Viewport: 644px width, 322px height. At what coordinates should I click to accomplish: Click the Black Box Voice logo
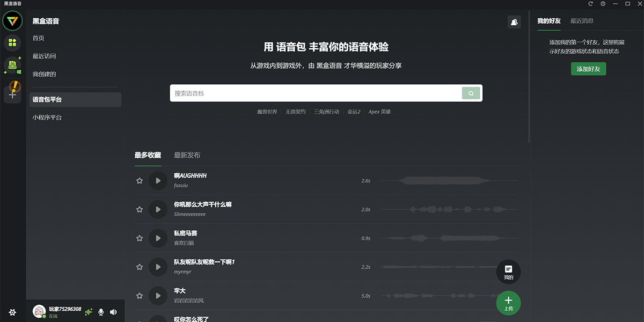click(12, 20)
